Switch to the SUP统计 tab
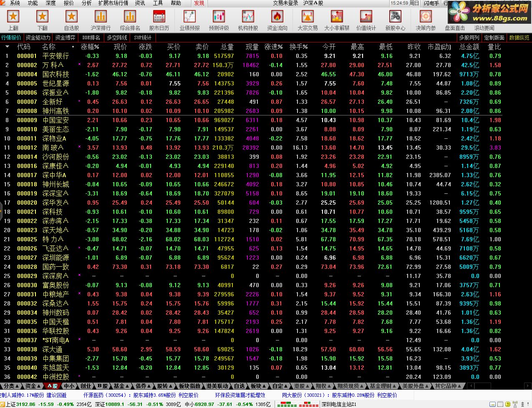Screen dimensions: 532x408 [143, 38]
